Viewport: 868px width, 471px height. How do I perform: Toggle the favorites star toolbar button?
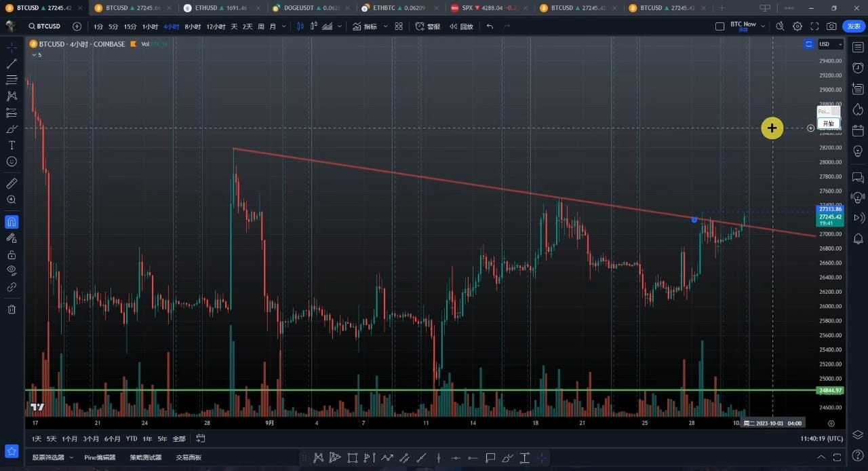12,451
